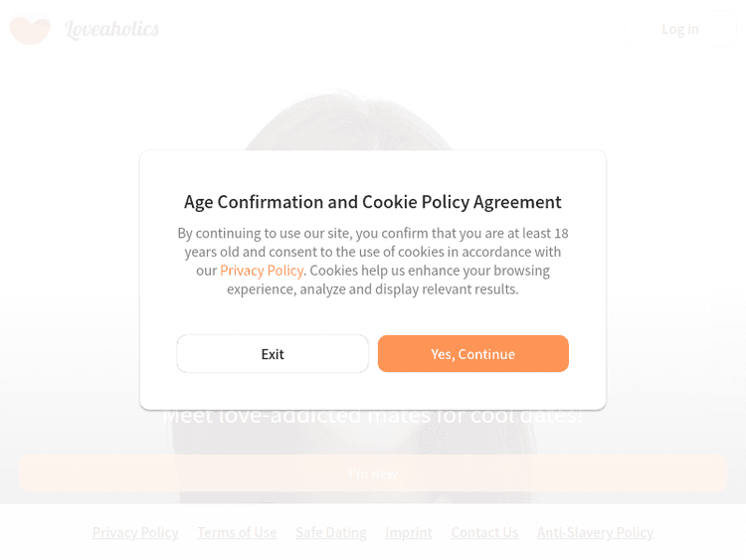Screen dimensions: 746x560
Task: Open the Terms of Use link
Action: click(237, 532)
